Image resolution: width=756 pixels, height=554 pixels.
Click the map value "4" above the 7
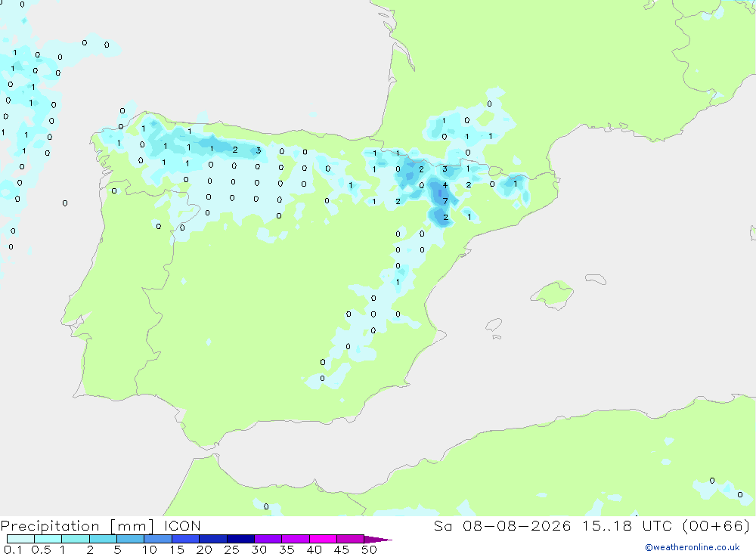pyautogui.click(x=445, y=185)
